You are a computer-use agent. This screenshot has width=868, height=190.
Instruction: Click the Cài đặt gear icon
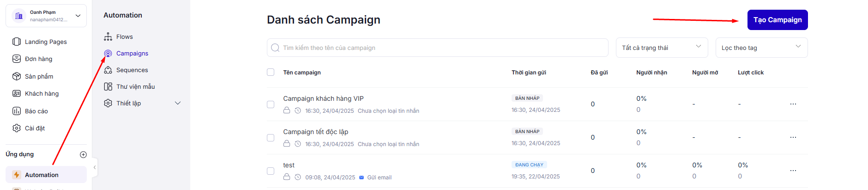(17, 128)
